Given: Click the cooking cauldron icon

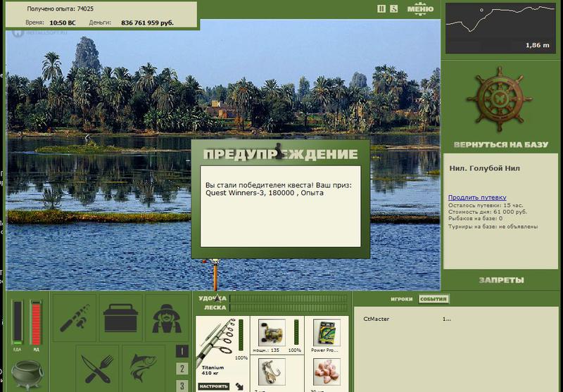Looking at the screenshot, I should [x=27, y=375].
